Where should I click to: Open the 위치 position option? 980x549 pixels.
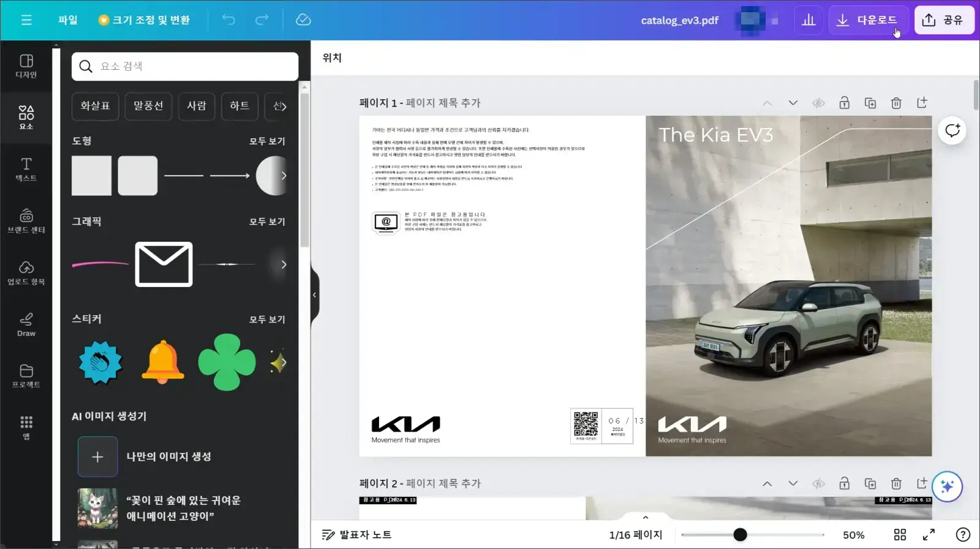tap(332, 58)
